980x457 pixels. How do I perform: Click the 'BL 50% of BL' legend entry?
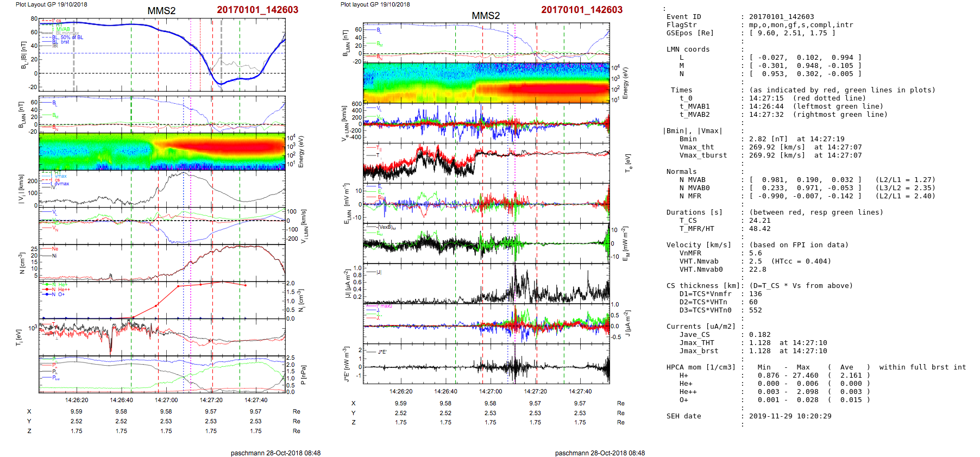(x=67, y=37)
